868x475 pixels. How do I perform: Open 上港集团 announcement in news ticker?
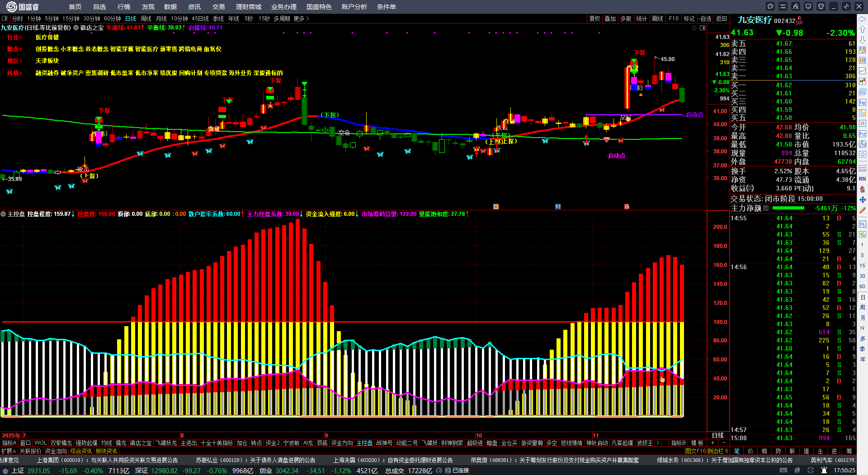[107, 460]
